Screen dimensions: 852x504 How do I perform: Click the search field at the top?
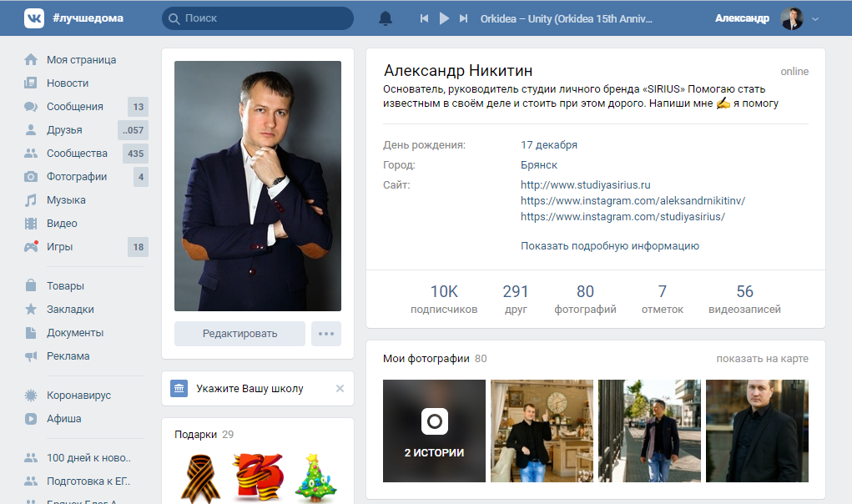[x=257, y=17]
